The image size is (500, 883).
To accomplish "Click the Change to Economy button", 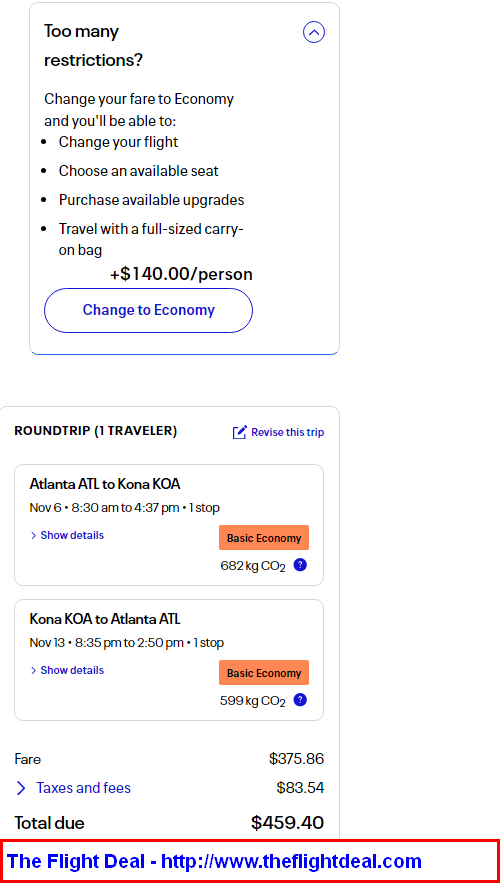I will click(149, 310).
